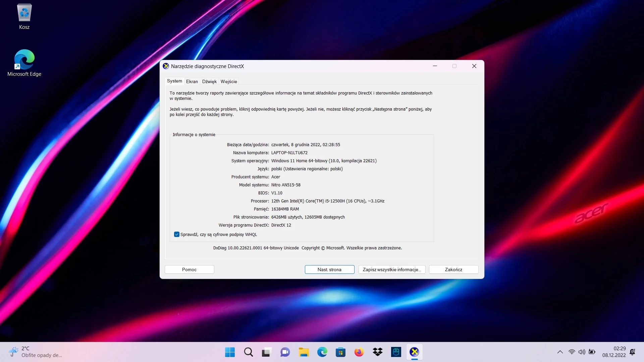This screenshot has width=644, height=362.
Task: Click the computer name LAPTOP-N1LTU672
Action: pyautogui.click(x=289, y=153)
